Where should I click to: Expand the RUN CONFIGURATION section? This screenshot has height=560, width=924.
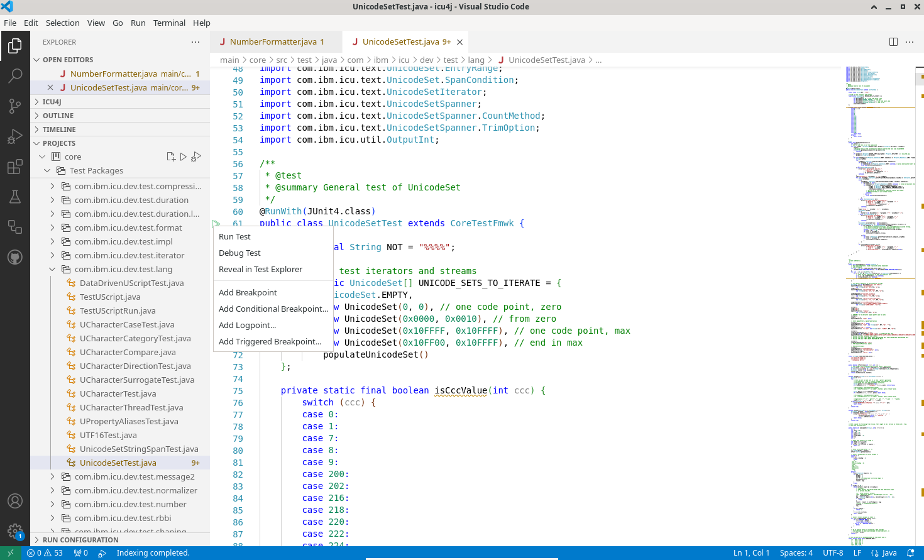(80, 540)
